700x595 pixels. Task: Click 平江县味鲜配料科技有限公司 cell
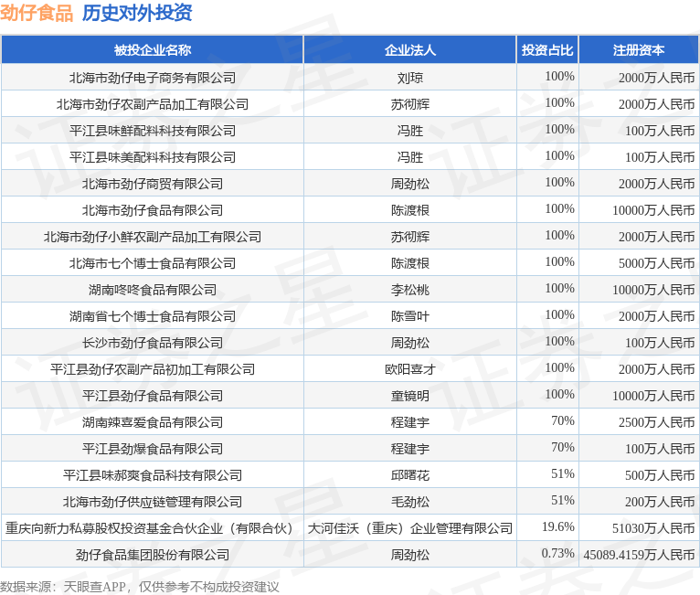[153, 131]
